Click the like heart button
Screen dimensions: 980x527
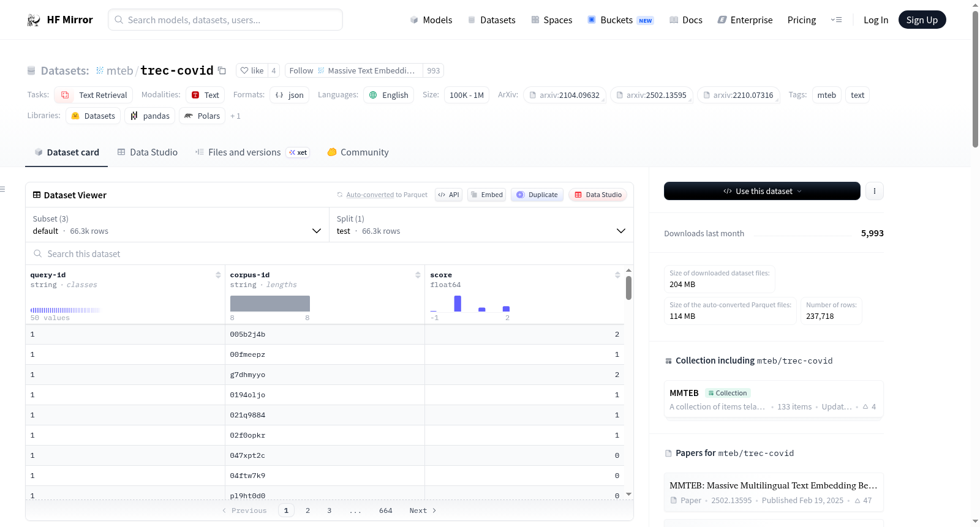pyautogui.click(x=252, y=70)
